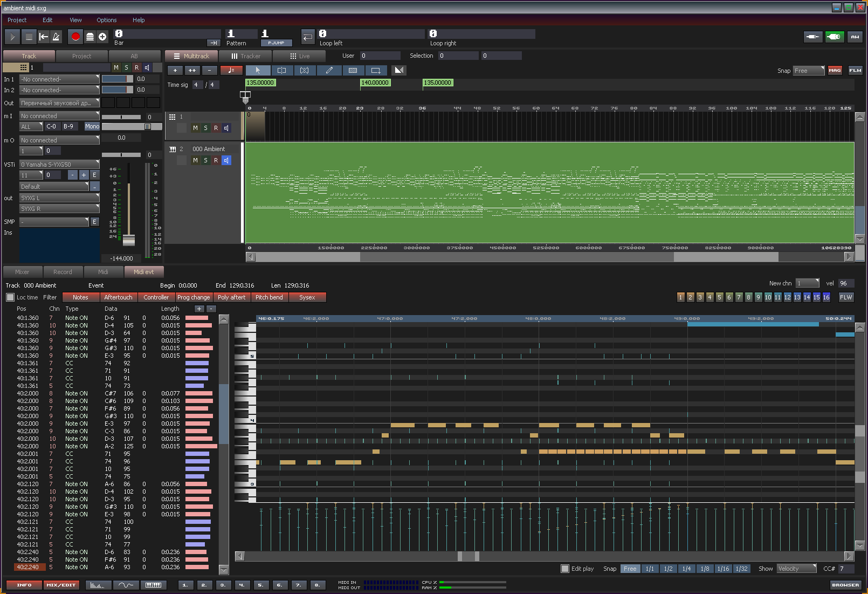Click the red Record button
The height and width of the screenshot is (594, 868).
[75, 37]
